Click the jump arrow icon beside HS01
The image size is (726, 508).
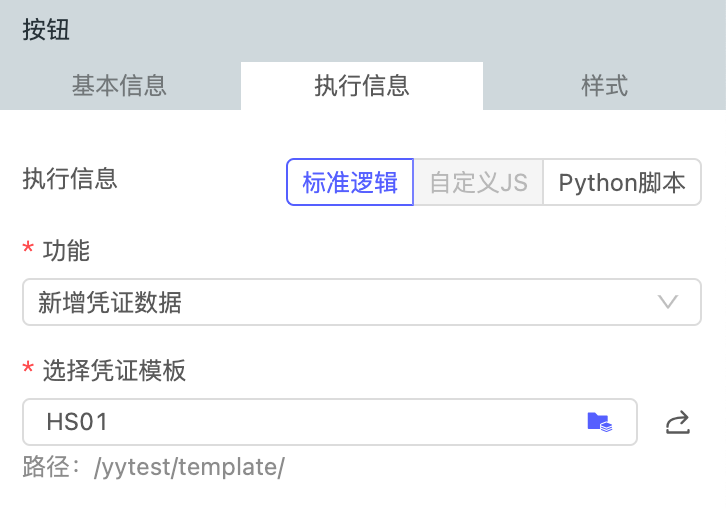[678, 423]
